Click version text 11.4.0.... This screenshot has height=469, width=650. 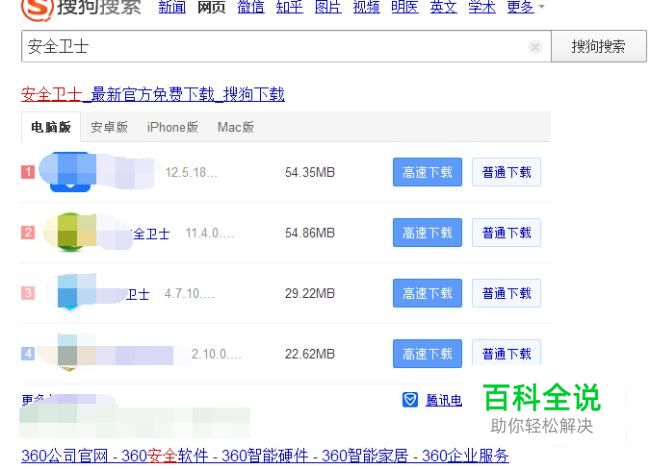210,233
